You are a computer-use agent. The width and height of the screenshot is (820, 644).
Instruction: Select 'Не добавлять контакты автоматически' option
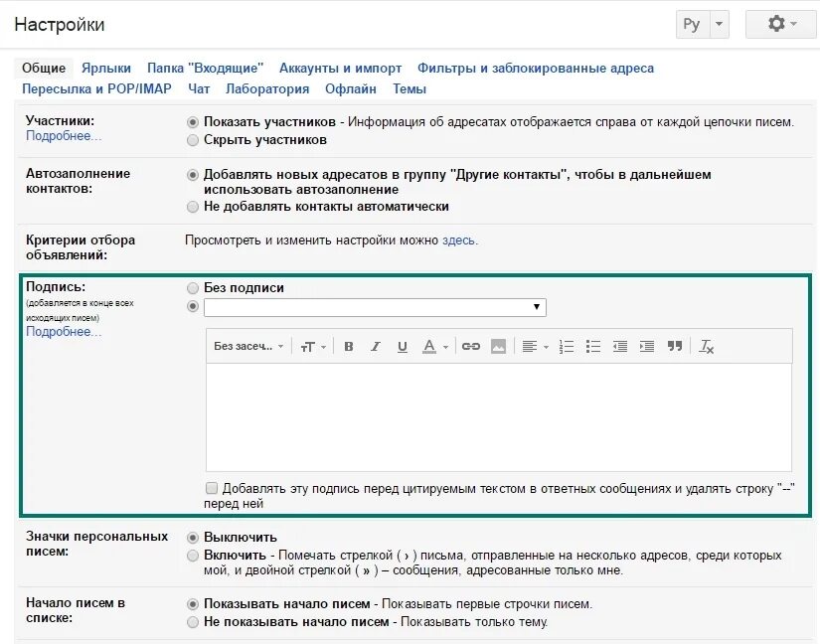click(x=193, y=207)
